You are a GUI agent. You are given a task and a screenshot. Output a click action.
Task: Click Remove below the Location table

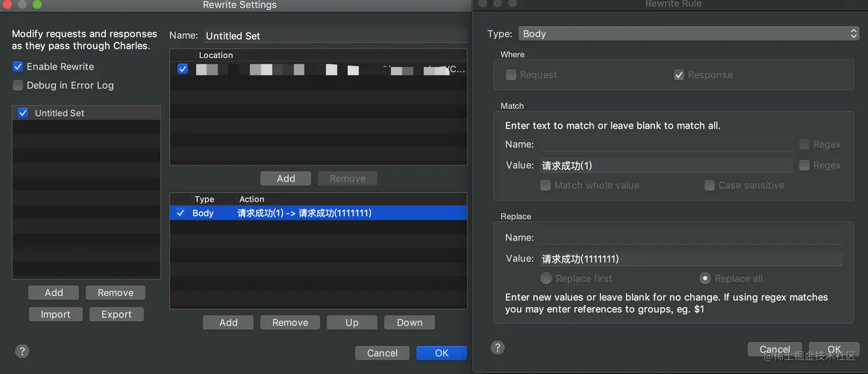tap(347, 178)
